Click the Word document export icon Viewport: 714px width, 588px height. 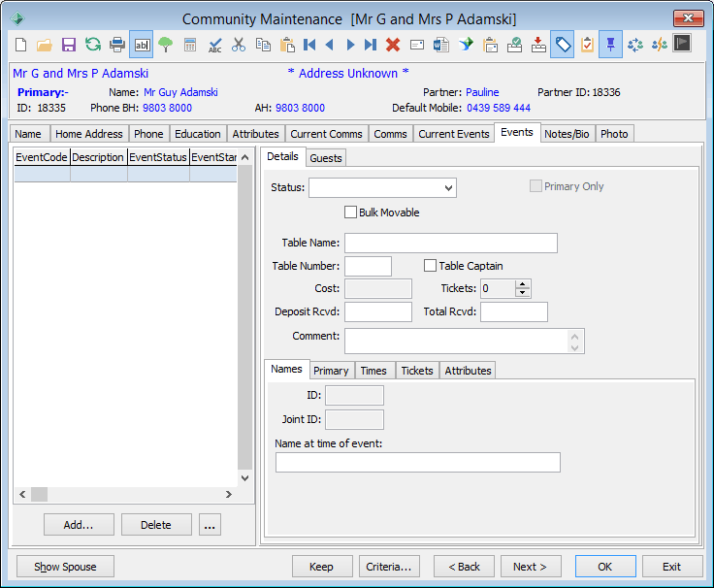(440, 45)
